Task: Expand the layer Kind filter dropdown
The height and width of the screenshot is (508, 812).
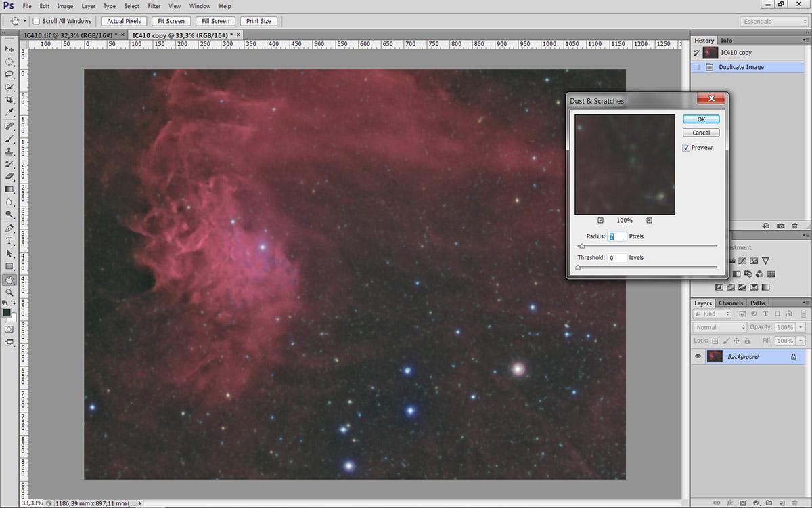Action: click(712, 314)
